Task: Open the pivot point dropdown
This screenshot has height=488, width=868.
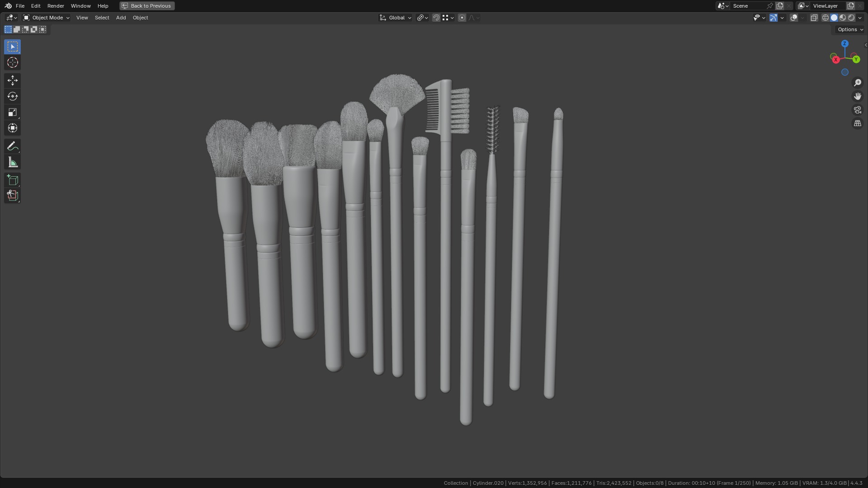Action: click(x=422, y=18)
